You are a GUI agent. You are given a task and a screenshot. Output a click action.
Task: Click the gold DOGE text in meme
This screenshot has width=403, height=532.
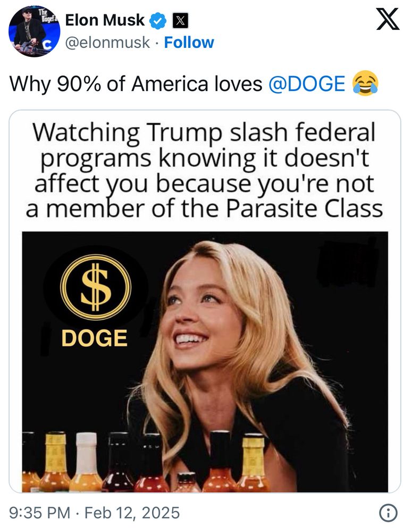95,338
